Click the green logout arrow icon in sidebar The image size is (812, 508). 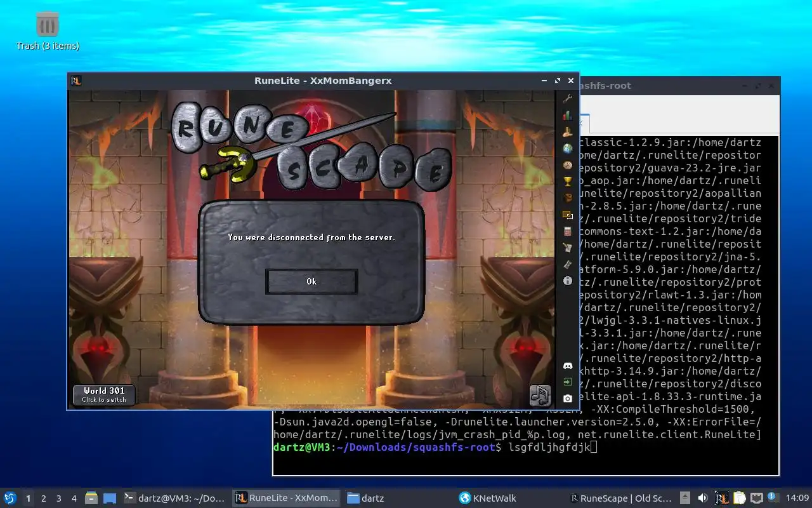pyautogui.click(x=568, y=382)
